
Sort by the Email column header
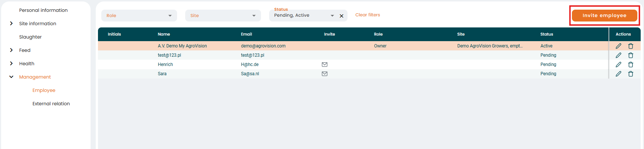coord(247,34)
